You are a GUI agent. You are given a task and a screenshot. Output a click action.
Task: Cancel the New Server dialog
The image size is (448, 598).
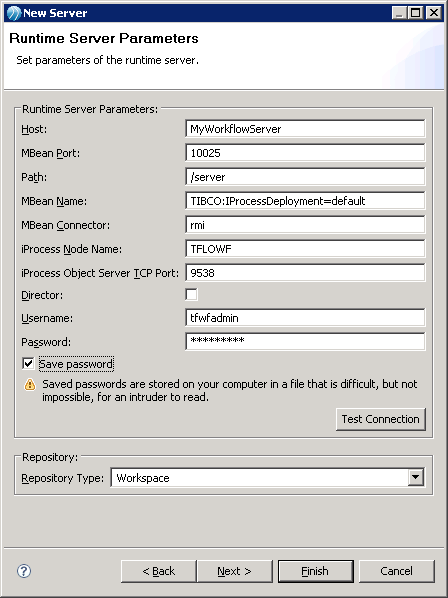coord(397,571)
